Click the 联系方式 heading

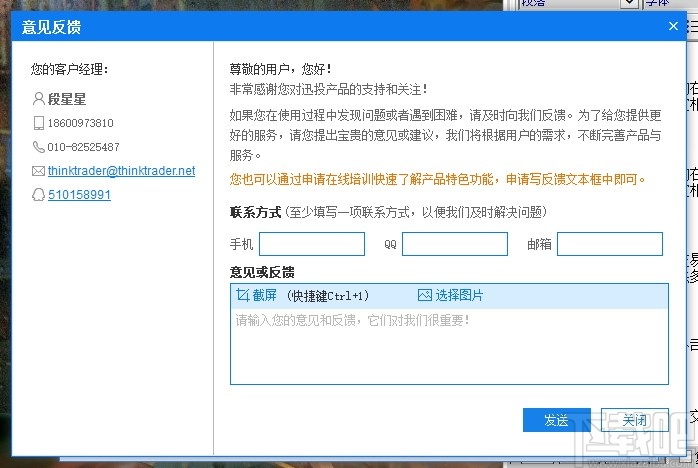point(256,212)
